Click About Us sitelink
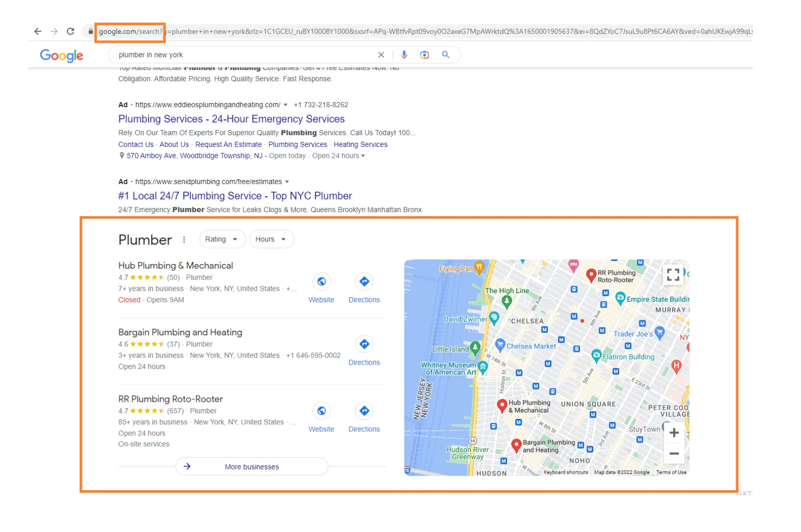 click(x=174, y=145)
